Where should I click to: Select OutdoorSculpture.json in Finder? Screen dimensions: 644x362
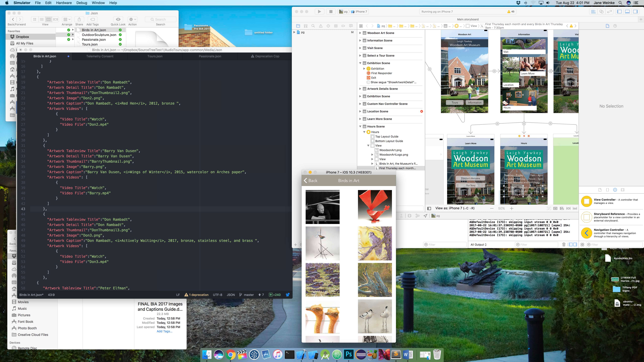point(99,35)
